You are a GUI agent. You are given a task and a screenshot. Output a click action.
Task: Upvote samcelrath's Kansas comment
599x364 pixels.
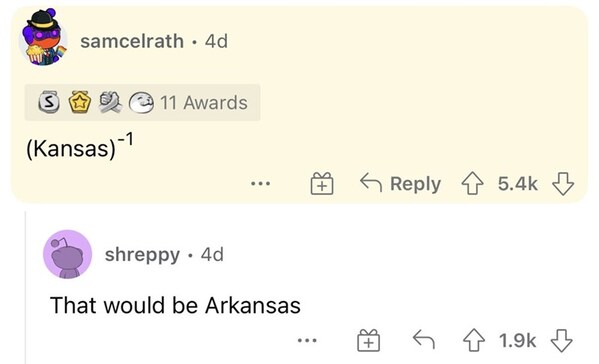(473, 184)
